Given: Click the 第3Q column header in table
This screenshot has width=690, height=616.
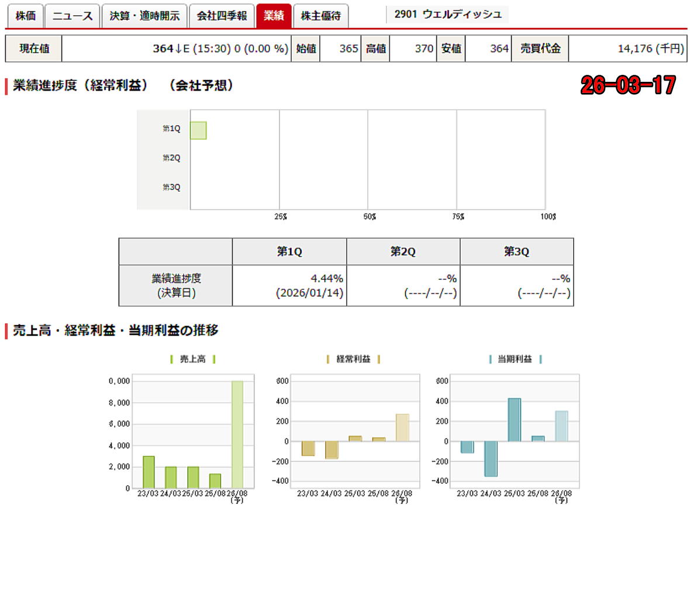Looking at the screenshot, I should 516,251.
